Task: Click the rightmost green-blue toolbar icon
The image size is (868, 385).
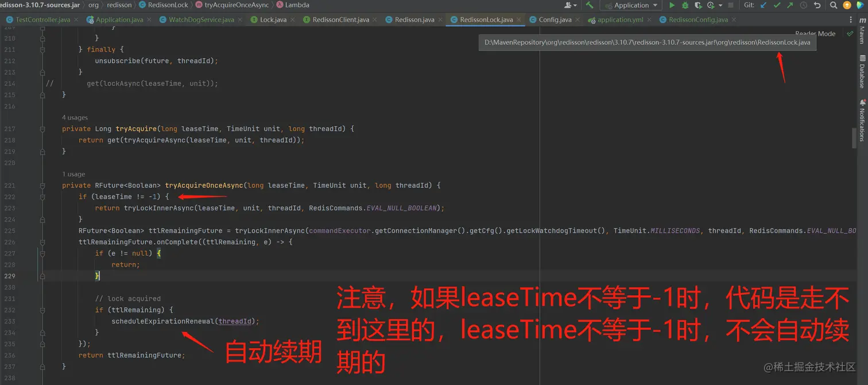Action: click(x=861, y=5)
